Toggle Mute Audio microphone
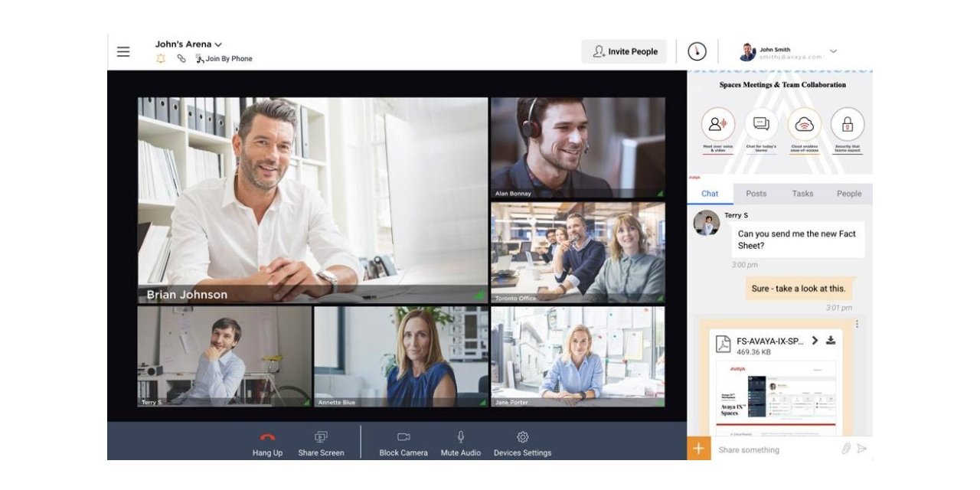 click(461, 443)
